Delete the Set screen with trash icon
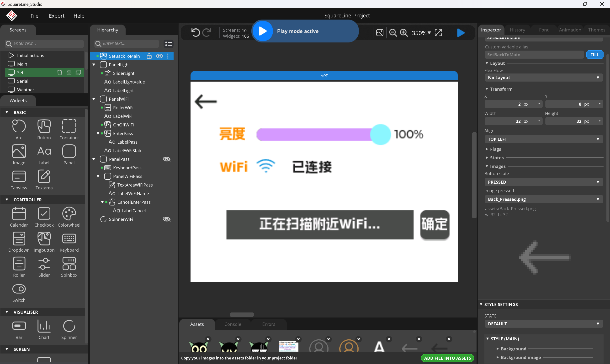The image size is (610, 364). [x=59, y=73]
